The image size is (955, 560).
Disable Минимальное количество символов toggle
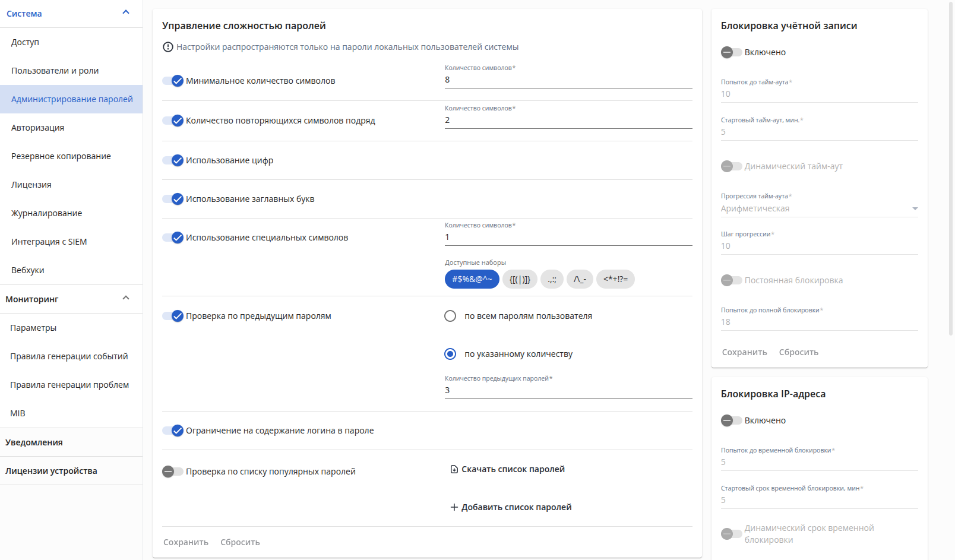click(173, 81)
